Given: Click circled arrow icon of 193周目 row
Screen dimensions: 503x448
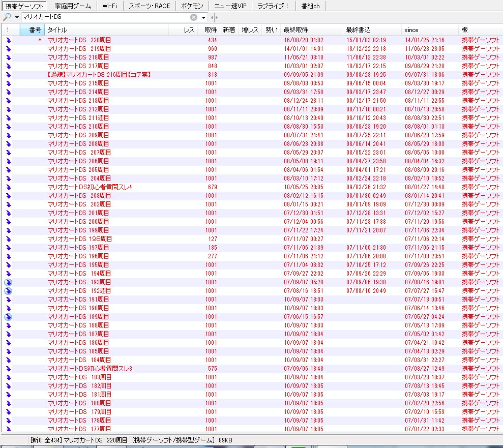Looking at the screenshot, I should point(8,282).
